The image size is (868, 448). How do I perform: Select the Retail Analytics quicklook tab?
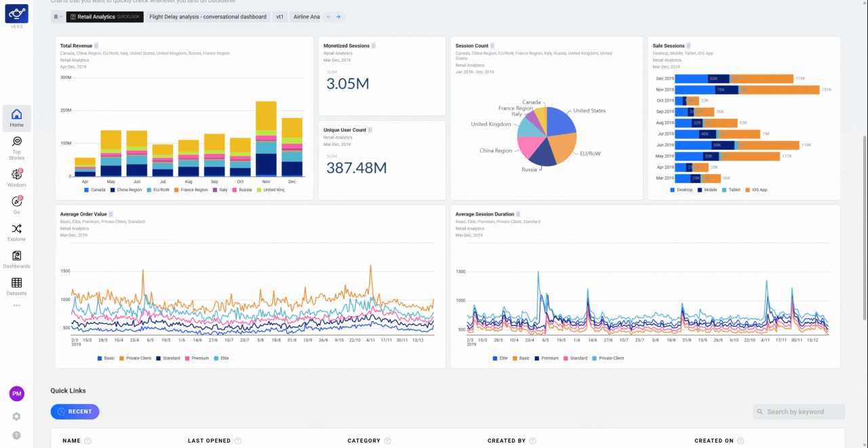coord(104,16)
